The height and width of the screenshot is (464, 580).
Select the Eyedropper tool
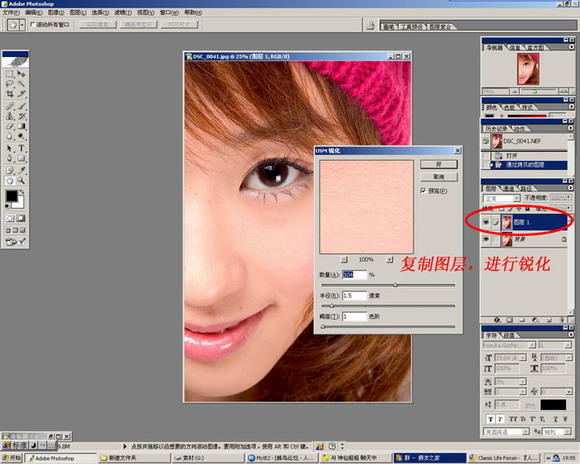(21, 170)
